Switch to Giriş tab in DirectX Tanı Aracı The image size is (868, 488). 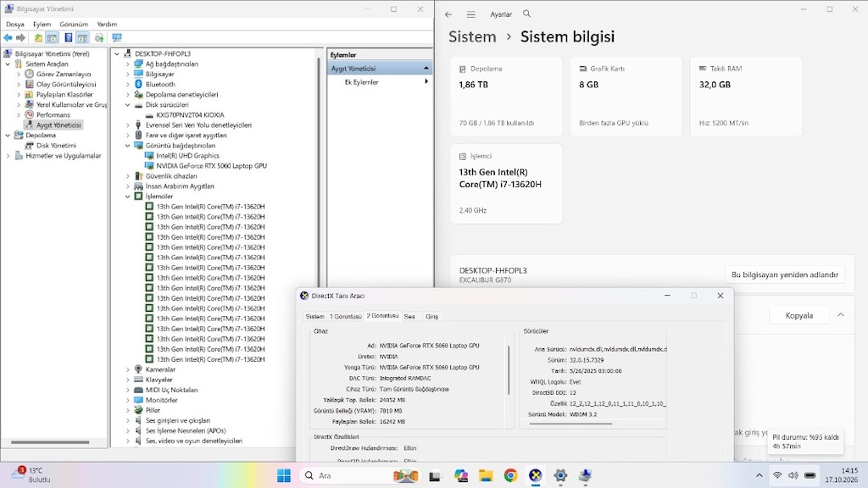431,317
